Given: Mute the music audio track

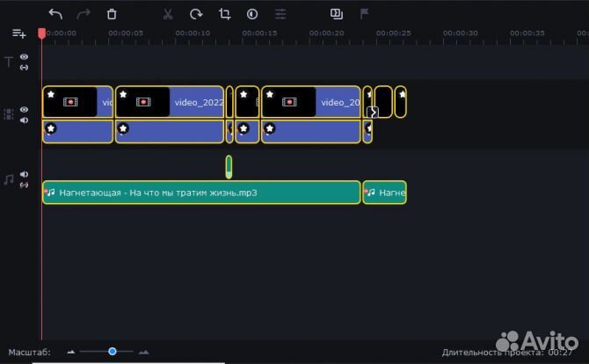Looking at the screenshot, I should click(x=25, y=174).
